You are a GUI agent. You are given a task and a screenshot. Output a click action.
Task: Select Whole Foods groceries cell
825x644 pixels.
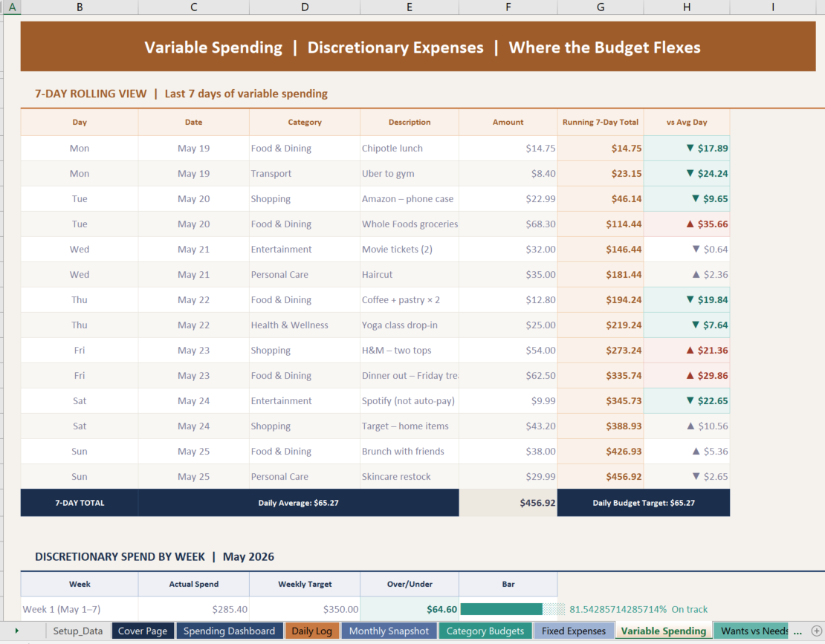pyautogui.click(x=410, y=224)
